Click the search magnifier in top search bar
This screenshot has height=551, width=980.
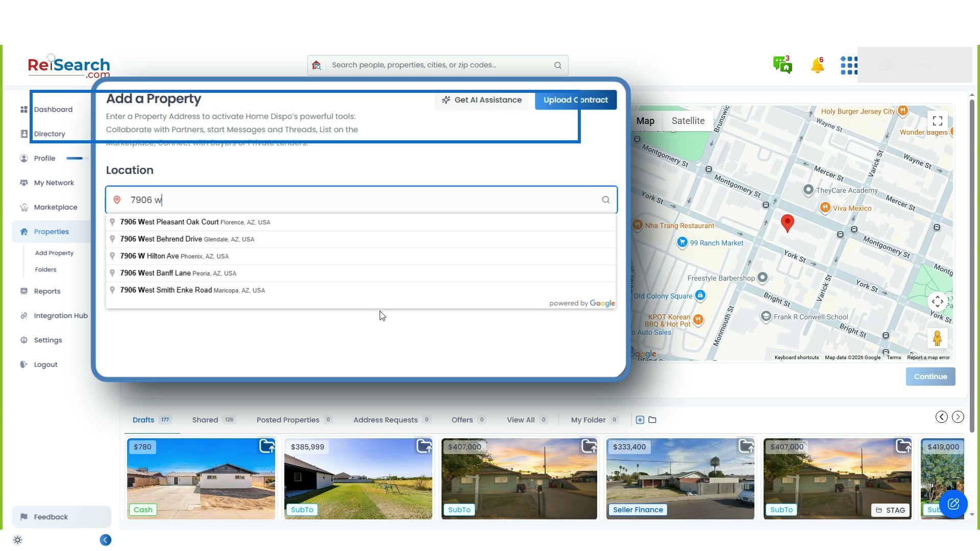558,65
